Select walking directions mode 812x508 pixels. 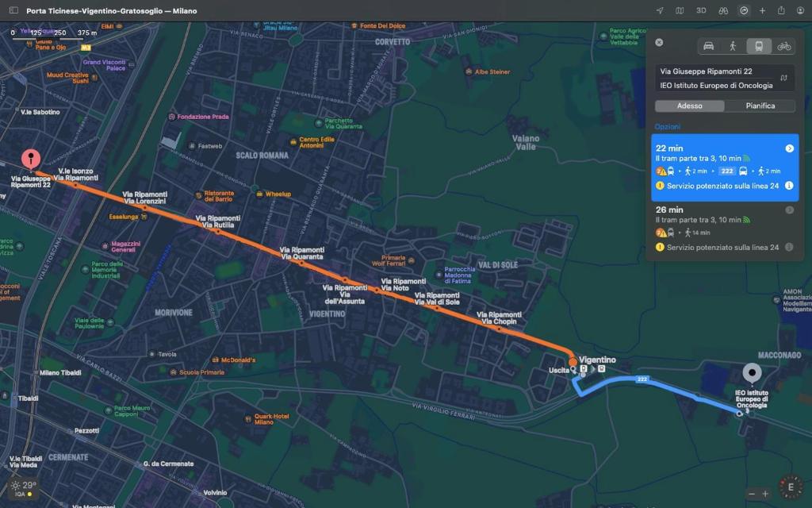pos(733,46)
